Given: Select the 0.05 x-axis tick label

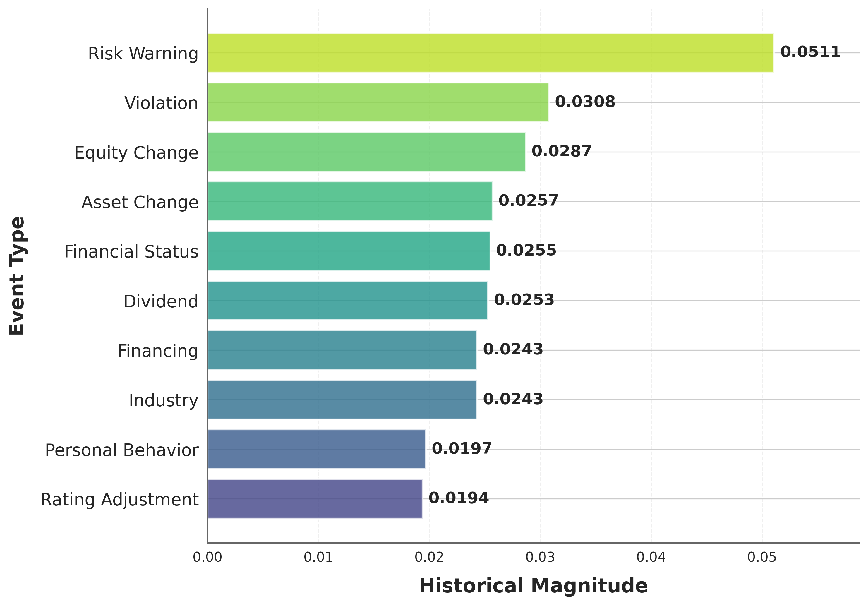Looking at the screenshot, I should point(762,557).
